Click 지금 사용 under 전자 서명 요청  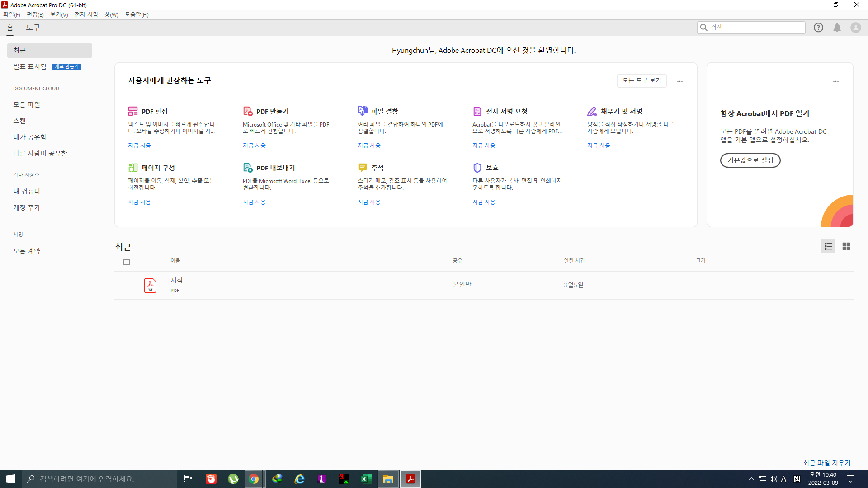(484, 145)
